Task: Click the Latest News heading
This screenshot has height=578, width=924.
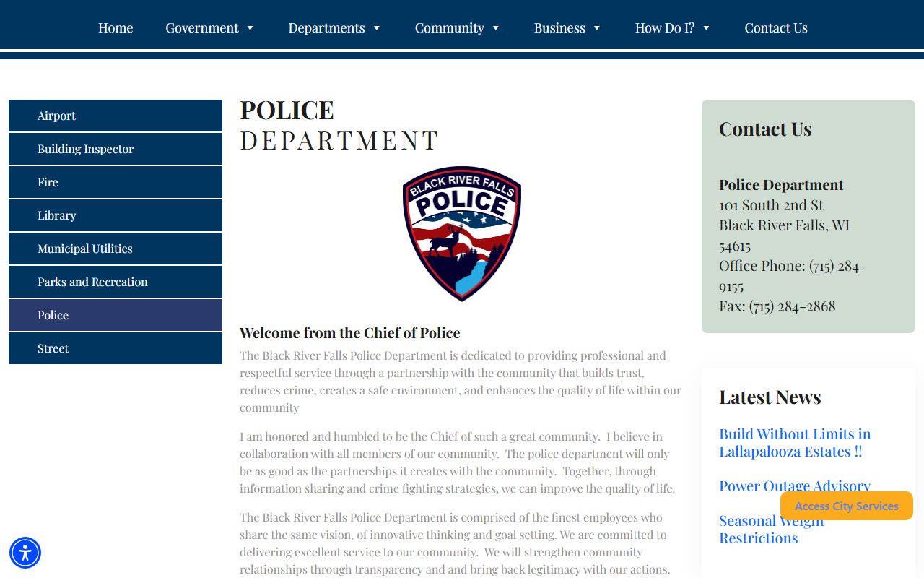Action: click(770, 397)
